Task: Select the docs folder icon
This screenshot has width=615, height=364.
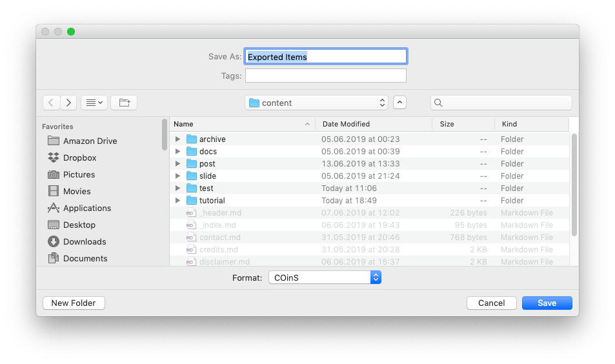Action: 192,151
